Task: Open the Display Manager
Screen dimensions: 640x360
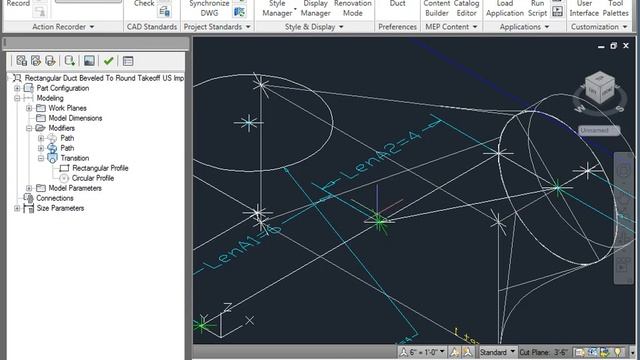Action: pos(316,8)
